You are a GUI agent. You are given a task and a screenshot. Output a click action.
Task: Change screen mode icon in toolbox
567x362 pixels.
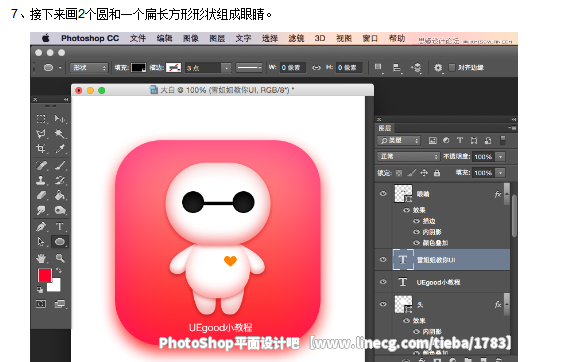tap(60, 304)
